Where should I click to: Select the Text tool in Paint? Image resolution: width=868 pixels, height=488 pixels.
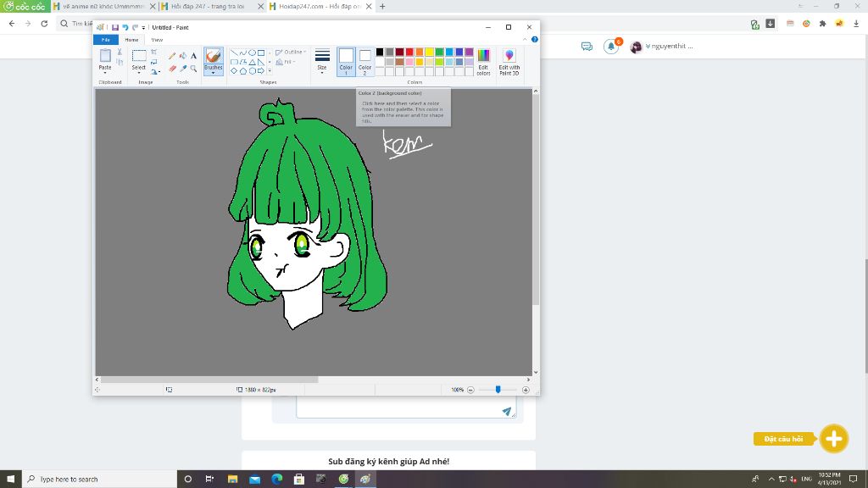193,56
